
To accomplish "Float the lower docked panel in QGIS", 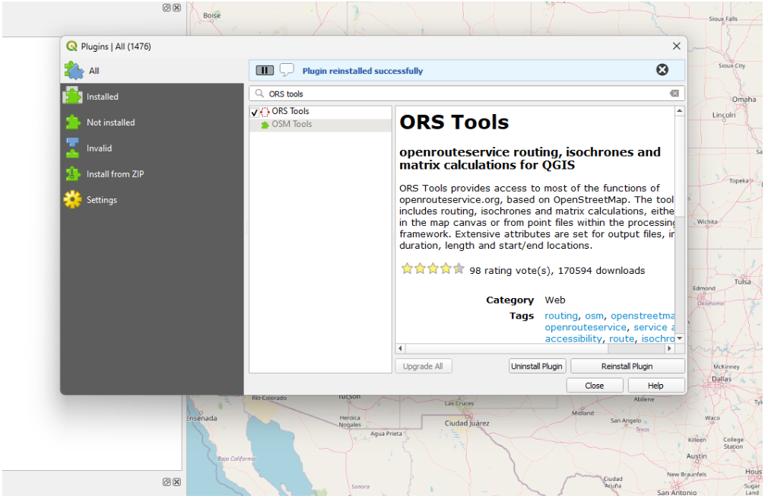I will [x=167, y=482].
